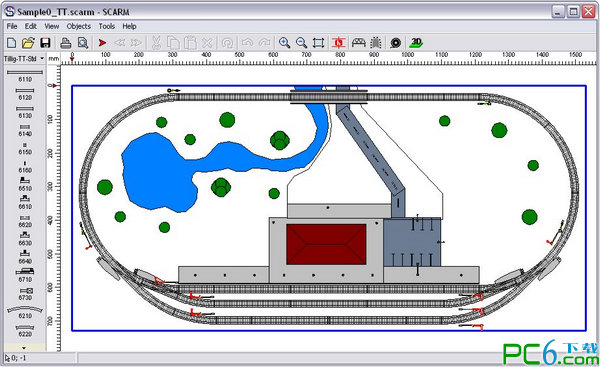Open the Objects menu
The image size is (600, 367).
click(x=78, y=26)
